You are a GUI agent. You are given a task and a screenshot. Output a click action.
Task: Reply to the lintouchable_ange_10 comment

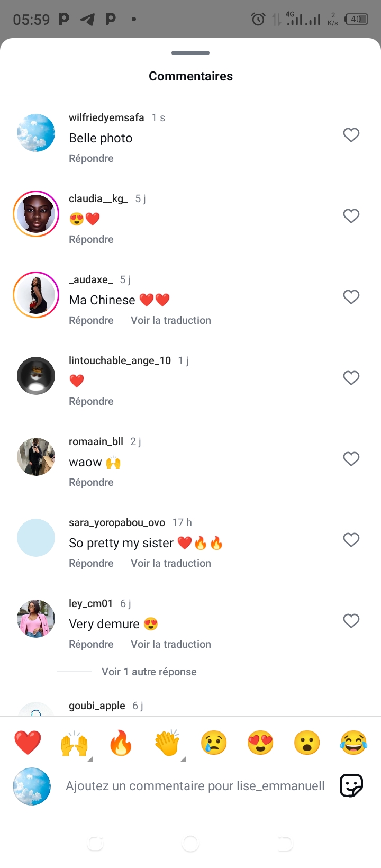(91, 401)
